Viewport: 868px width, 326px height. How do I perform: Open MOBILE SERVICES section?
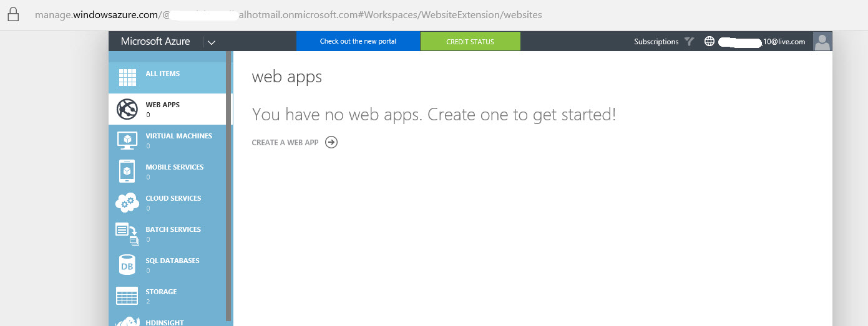(x=167, y=171)
